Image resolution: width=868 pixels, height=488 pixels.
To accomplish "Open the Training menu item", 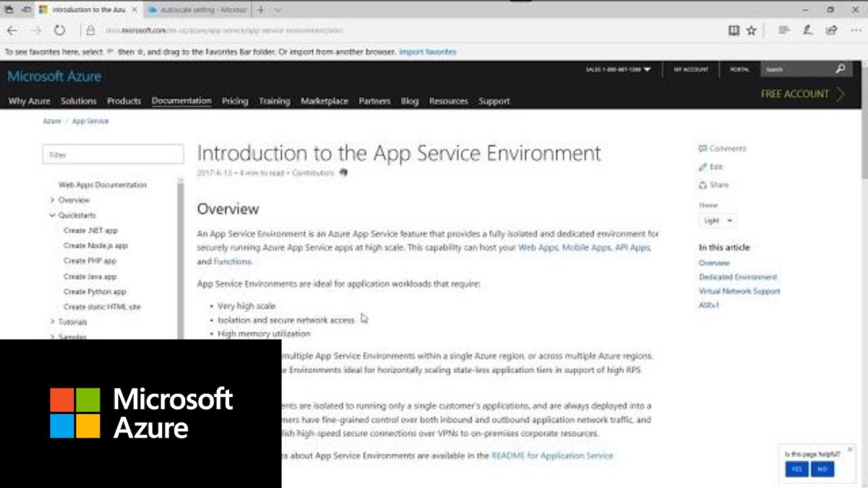I will [274, 101].
